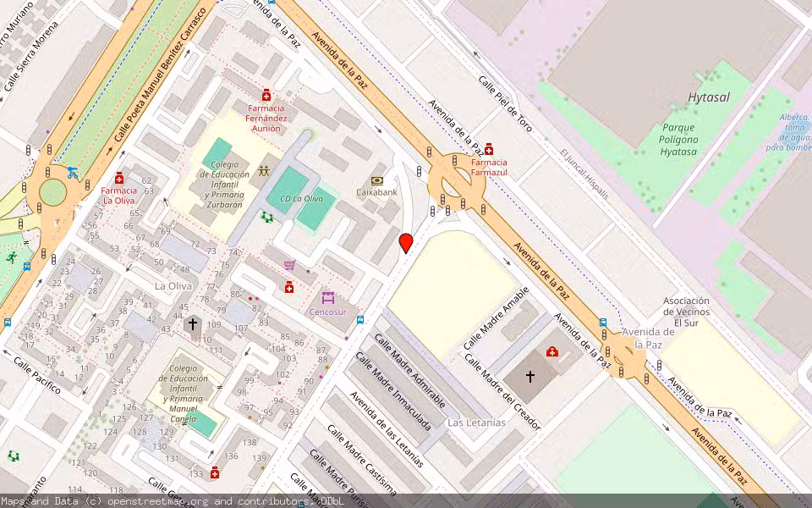Click the green playground icon below CD La Oliva
The image size is (812, 508).
coord(267,218)
